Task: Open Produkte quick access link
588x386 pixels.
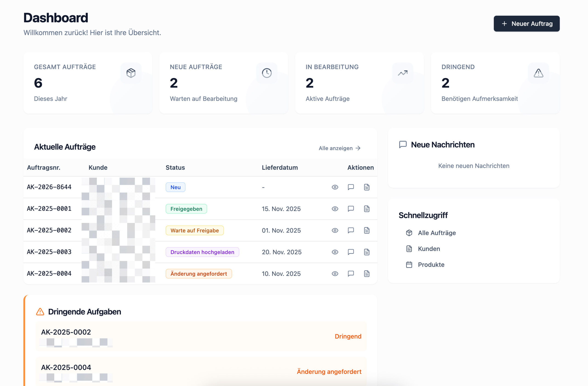Action: tap(431, 265)
